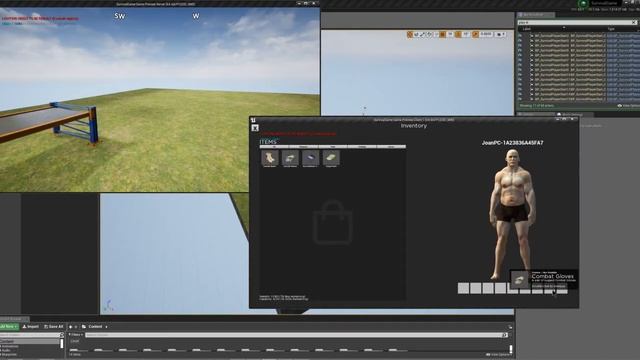640x360 pixels.
Task: Click the middle ITEMS filter tab
Action: click(333, 147)
